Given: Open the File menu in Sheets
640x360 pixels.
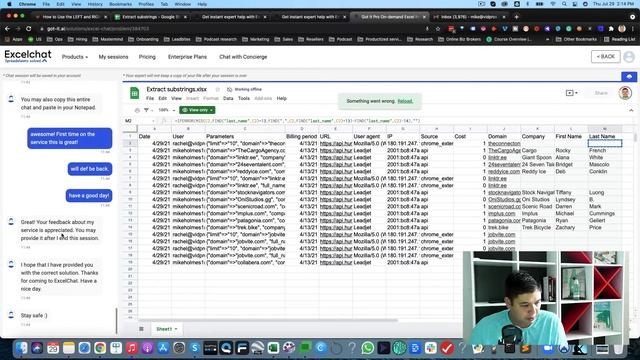Looking at the screenshot, I should [x=150, y=98].
